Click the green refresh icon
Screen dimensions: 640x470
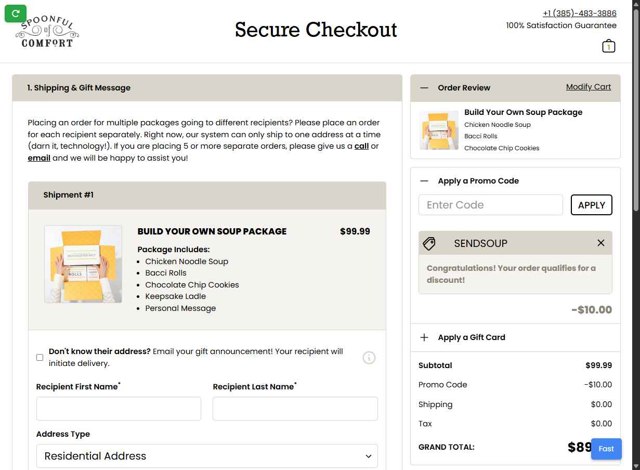click(x=14, y=13)
